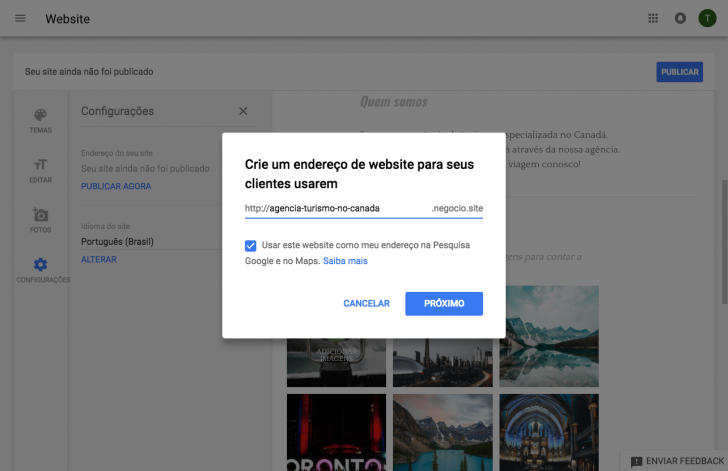Select the Toronto sign photo
728x471 pixels.
[336, 432]
